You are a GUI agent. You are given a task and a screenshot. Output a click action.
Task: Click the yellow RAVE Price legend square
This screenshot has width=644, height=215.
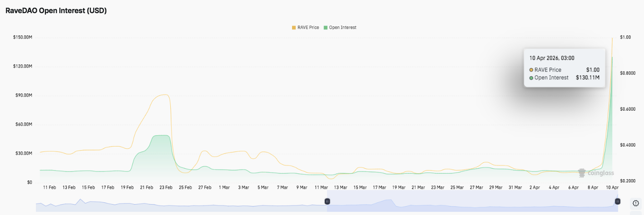[x=294, y=28]
